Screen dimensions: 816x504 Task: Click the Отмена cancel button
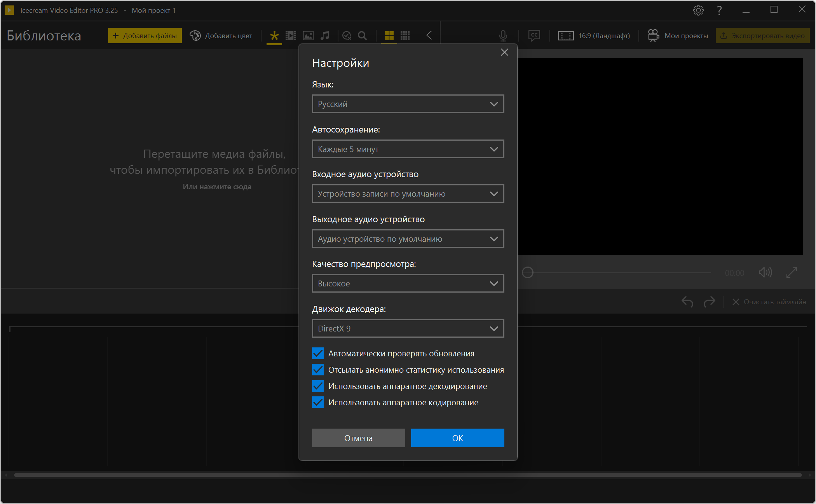[x=358, y=438]
